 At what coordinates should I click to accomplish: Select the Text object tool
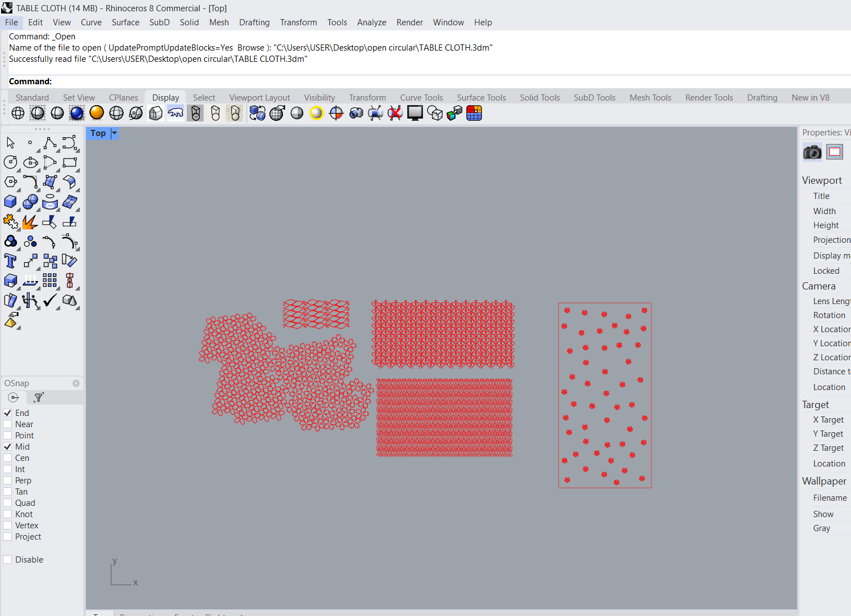[x=11, y=261]
